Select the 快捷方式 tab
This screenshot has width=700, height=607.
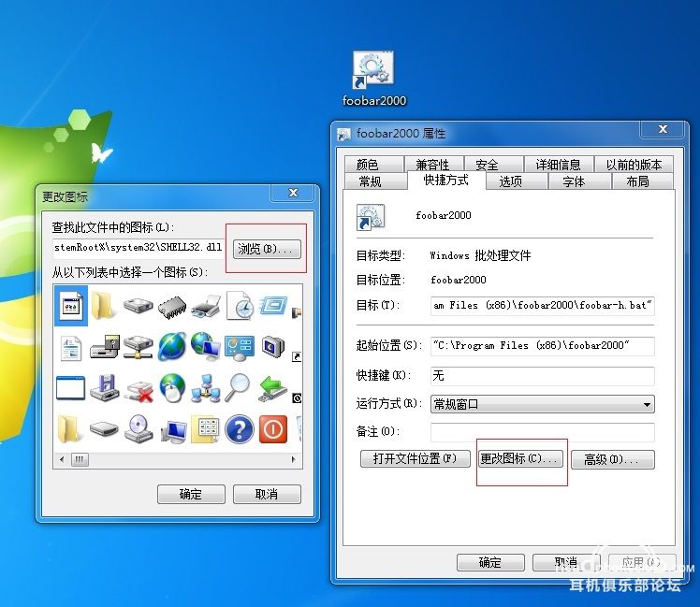click(x=446, y=181)
